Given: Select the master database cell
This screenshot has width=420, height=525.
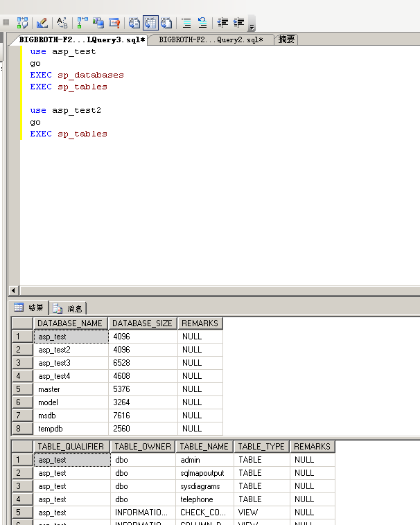Looking at the screenshot, I should [71, 389].
